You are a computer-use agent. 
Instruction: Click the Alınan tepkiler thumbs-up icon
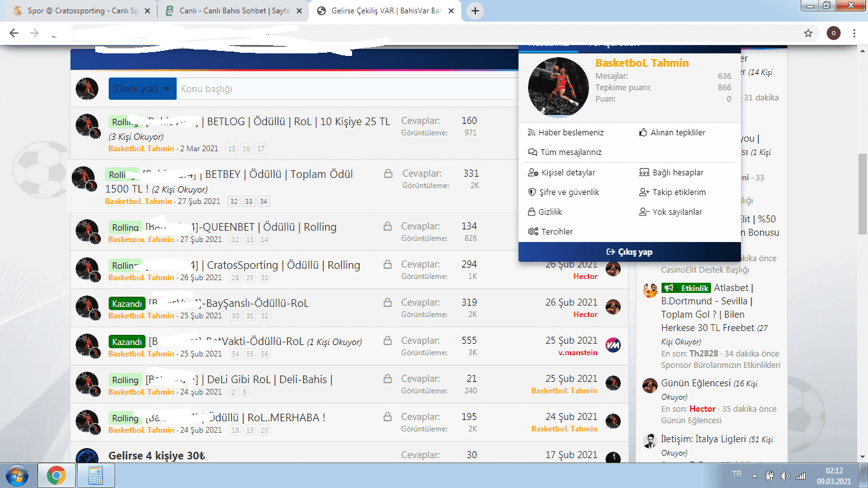click(x=643, y=133)
